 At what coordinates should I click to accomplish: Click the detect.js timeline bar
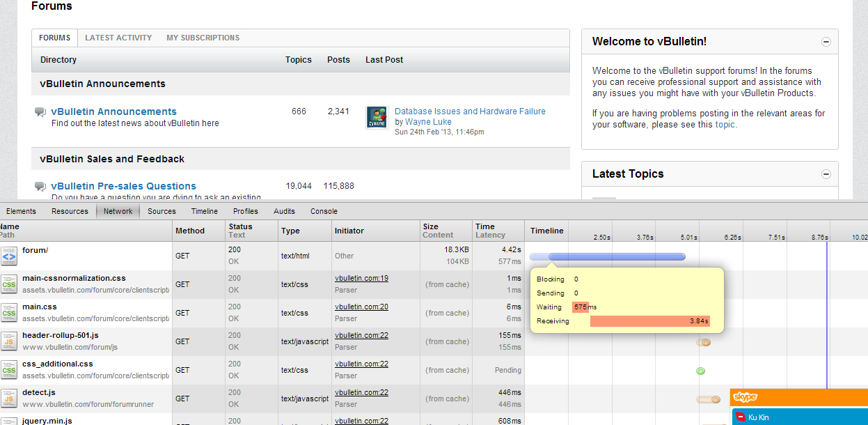point(709,399)
